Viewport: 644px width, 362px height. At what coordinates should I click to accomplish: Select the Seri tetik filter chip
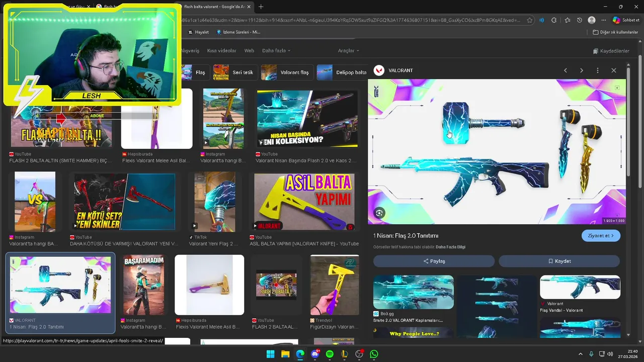235,72
